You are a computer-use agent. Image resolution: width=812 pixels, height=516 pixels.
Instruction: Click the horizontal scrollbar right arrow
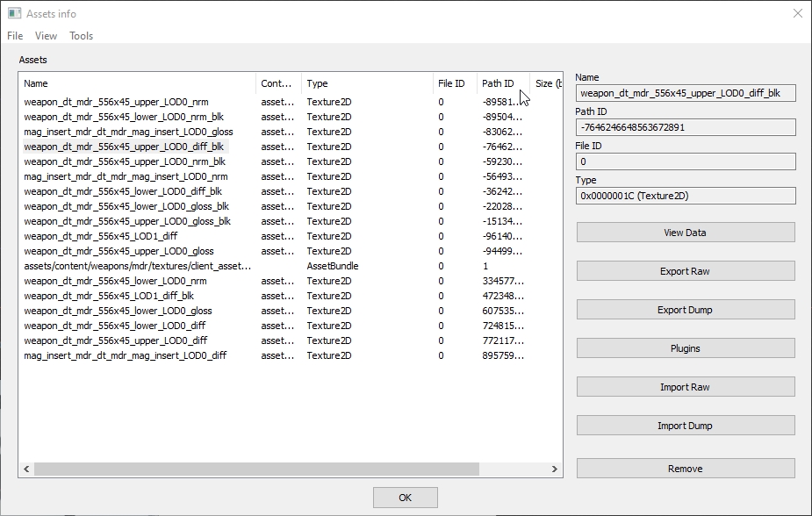pos(554,469)
